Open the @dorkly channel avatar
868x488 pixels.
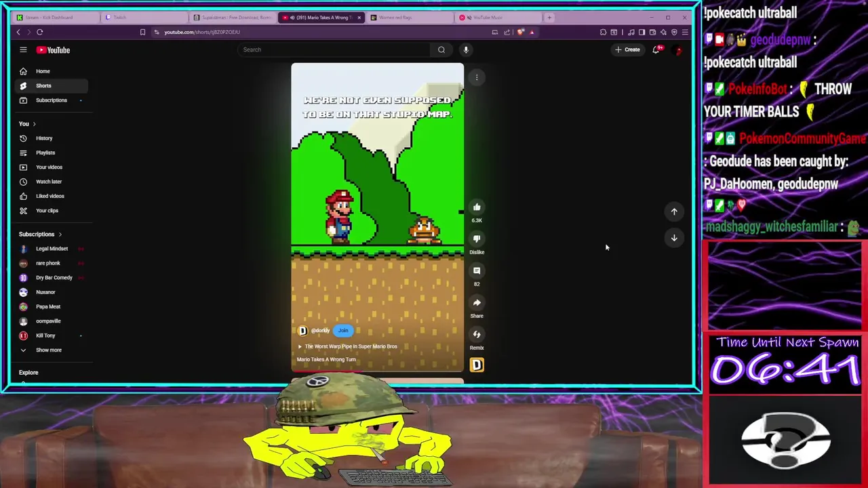point(302,331)
